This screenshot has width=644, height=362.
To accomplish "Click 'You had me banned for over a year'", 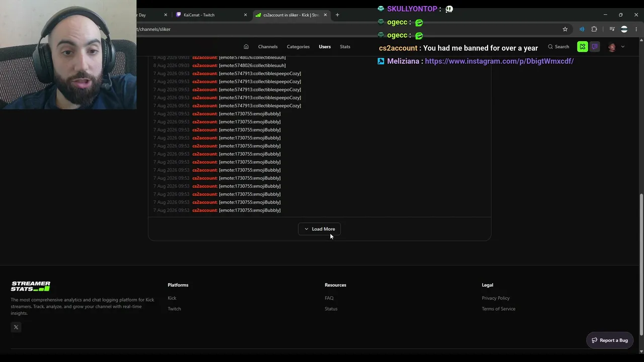I will pos(480,48).
